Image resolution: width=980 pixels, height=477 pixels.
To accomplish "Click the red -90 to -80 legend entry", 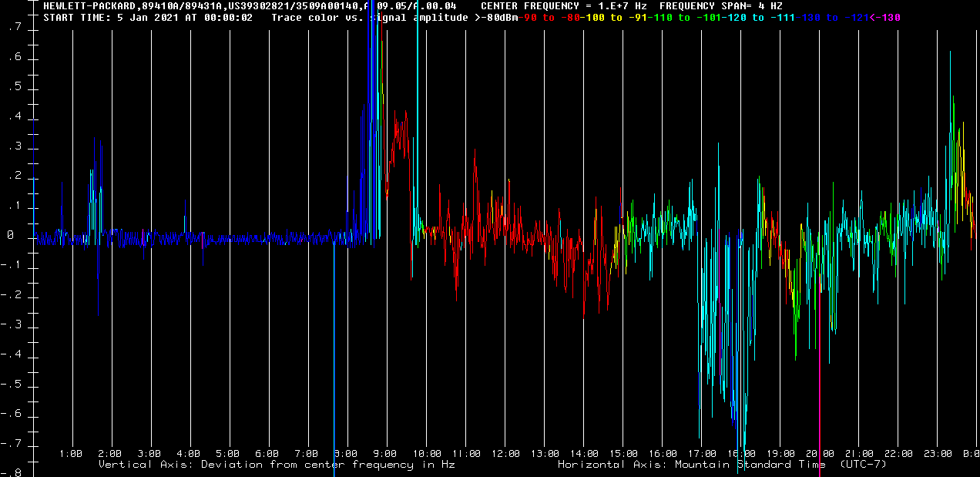I will pos(546,18).
